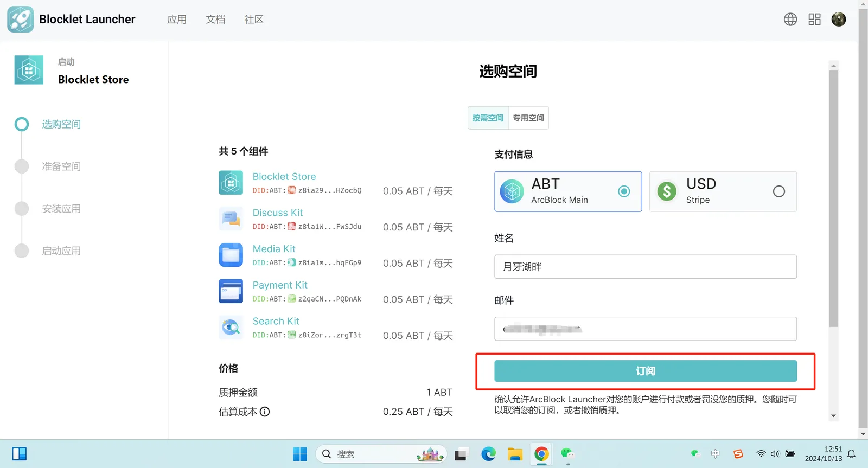Click the DID address z8ia1m...hqFGp9

coord(330,263)
